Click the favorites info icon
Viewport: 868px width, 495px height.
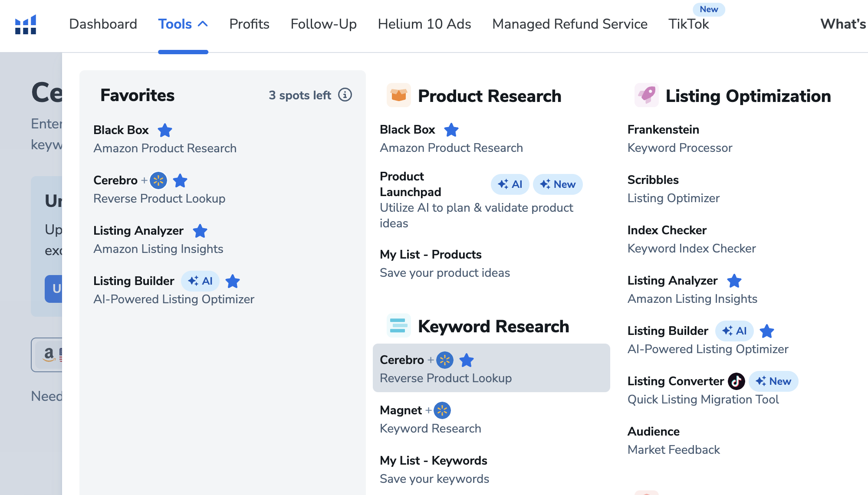click(x=345, y=95)
